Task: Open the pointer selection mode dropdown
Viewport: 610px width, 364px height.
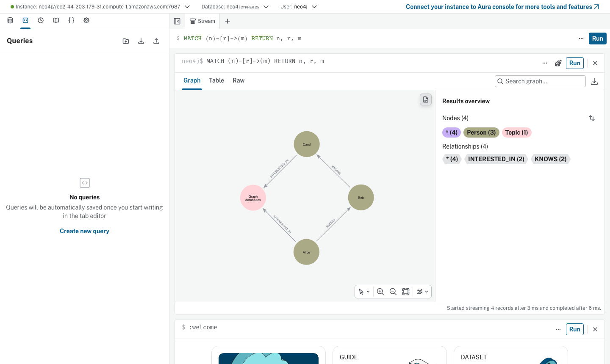Action: click(364, 292)
